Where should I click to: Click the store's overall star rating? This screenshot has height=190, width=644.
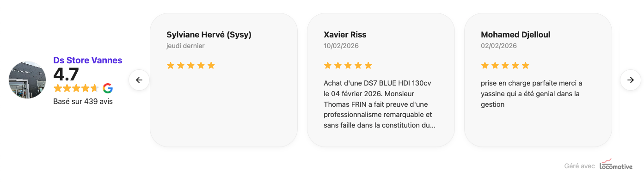click(76, 88)
